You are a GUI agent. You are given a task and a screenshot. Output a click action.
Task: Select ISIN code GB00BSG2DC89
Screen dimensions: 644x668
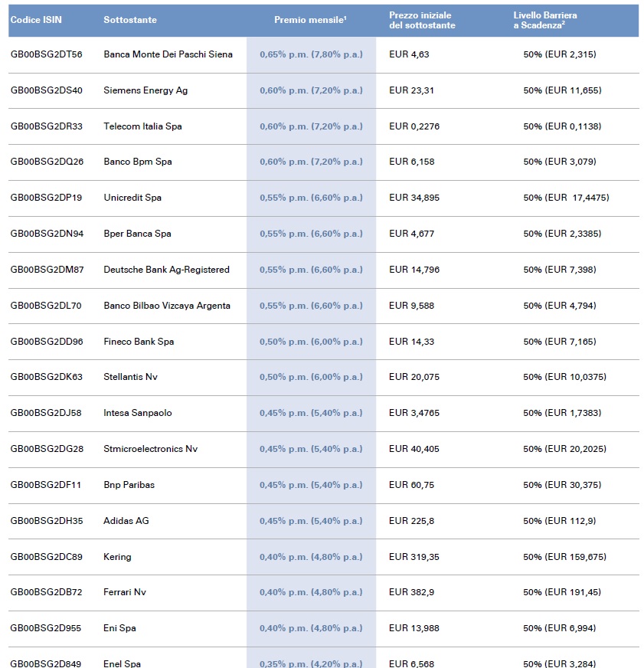[x=47, y=557]
